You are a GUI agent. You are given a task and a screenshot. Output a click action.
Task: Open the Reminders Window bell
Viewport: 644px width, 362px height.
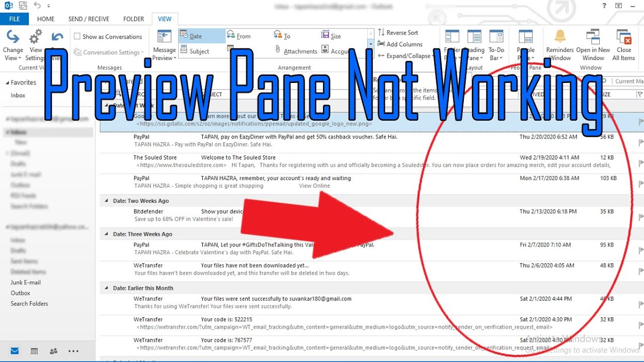(560, 45)
